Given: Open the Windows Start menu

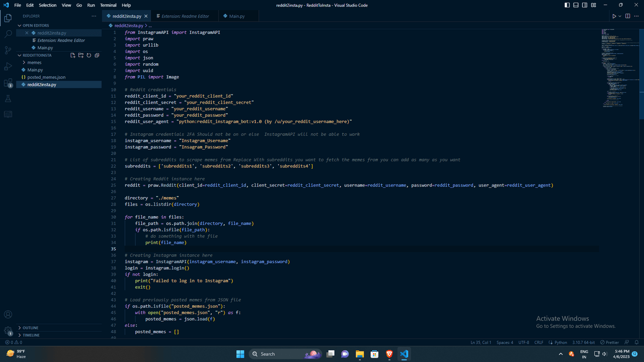Looking at the screenshot, I should [240, 354].
